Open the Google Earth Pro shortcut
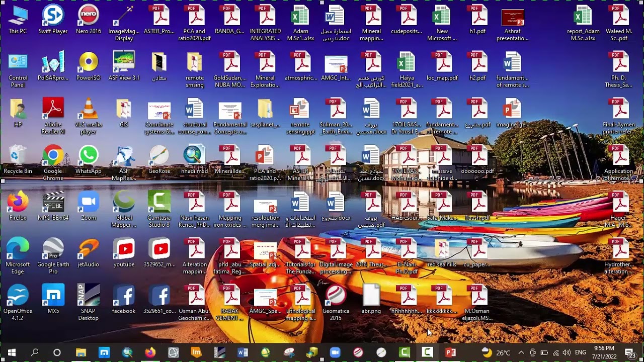Screen dimensions: 644x362 [x=53, y=256]
